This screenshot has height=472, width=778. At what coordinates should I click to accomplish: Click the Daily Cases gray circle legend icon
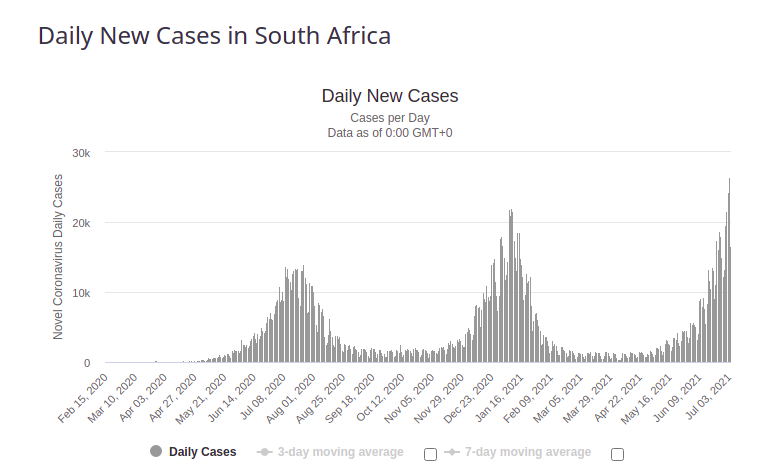coord(156,452)
